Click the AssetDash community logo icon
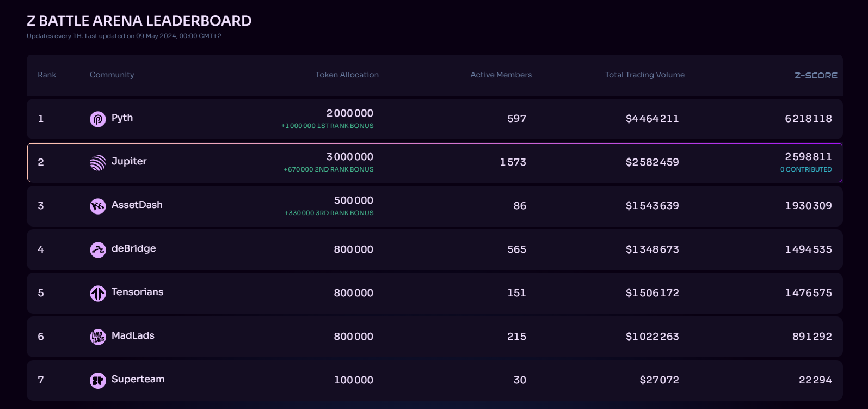This screenshot has height=409, width=868. tap(98, 206)
